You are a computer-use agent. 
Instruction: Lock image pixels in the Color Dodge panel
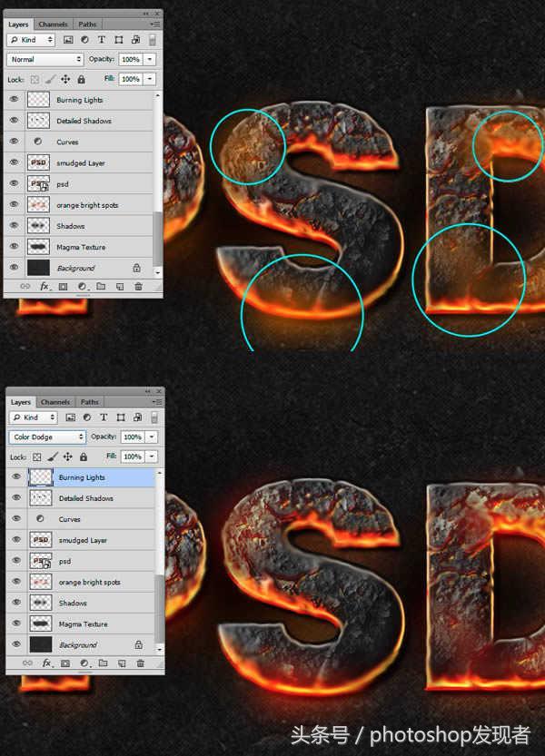click(53, 457)
